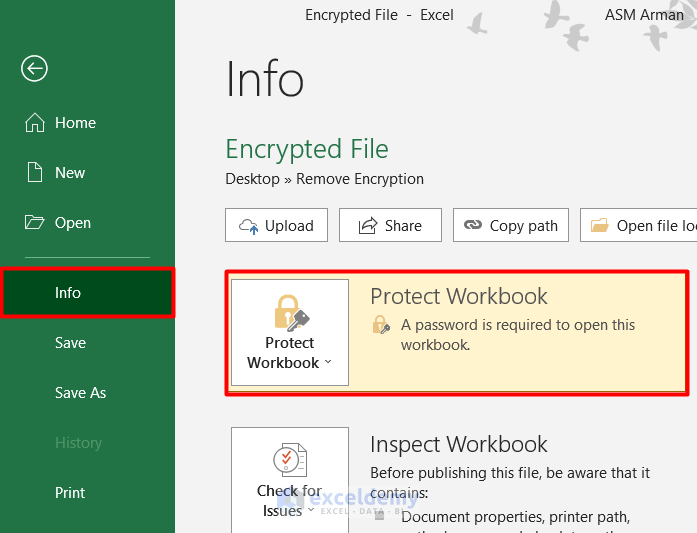Click the back arrow circle icon
Viewport: 697px width, 533px height.
pyautogui.click(x=34, y=68)
